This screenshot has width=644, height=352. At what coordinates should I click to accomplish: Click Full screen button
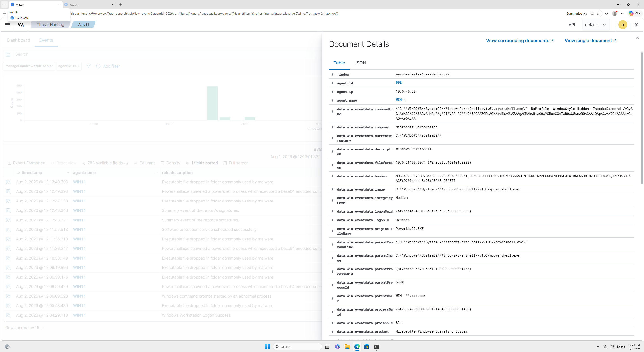coord(236,163)
